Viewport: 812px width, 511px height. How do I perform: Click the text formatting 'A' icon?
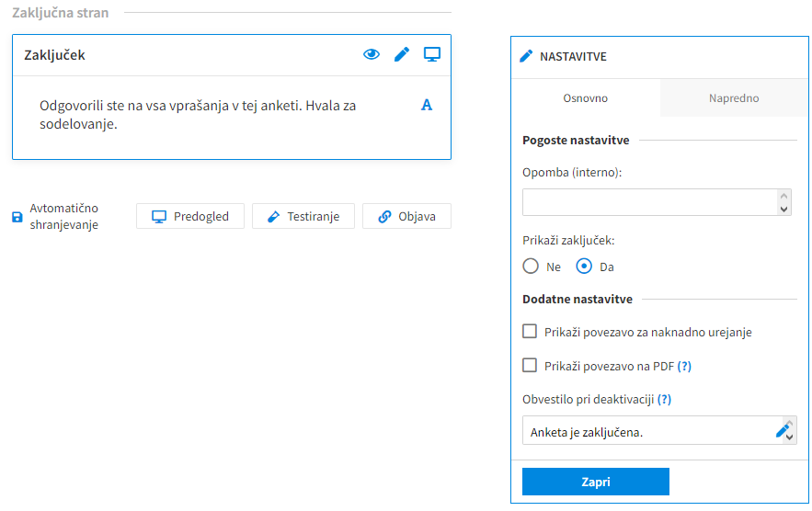[x=427, y=105]
